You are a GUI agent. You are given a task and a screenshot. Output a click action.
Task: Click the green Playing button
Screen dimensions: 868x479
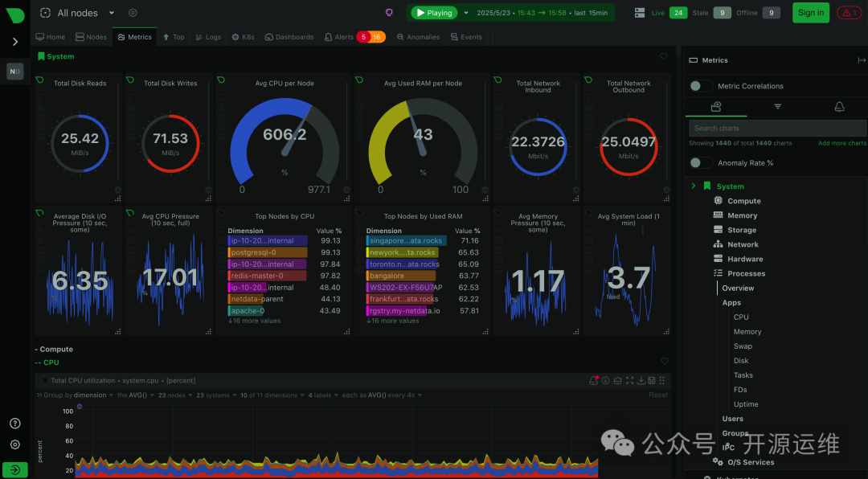pyautogui.click(x=435, y=13)
